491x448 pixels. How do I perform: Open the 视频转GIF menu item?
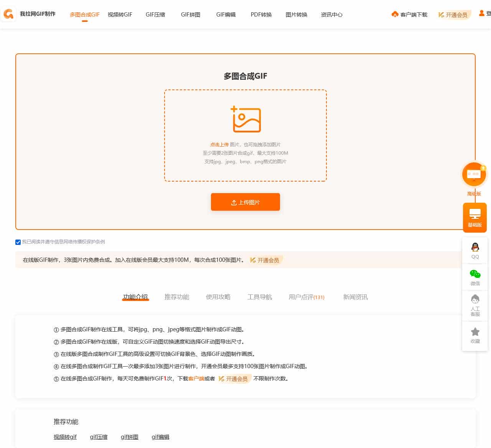(x=120, y=14)
